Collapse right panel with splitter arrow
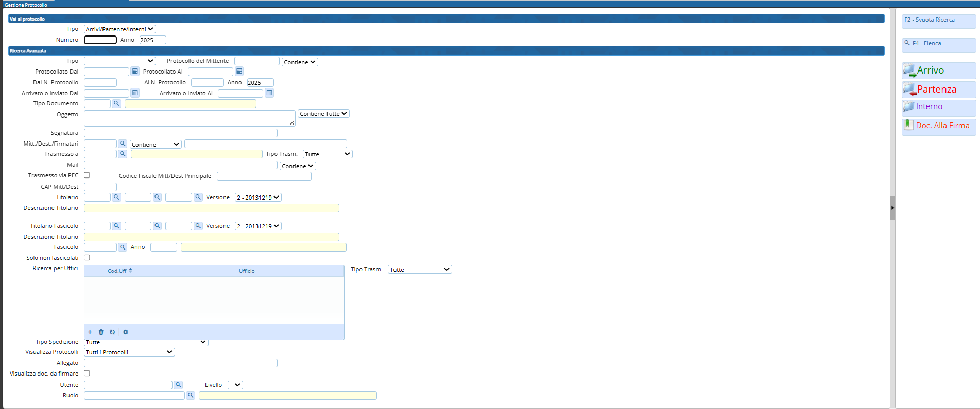The height and width of the screenshot is (409, 980). 892,208
